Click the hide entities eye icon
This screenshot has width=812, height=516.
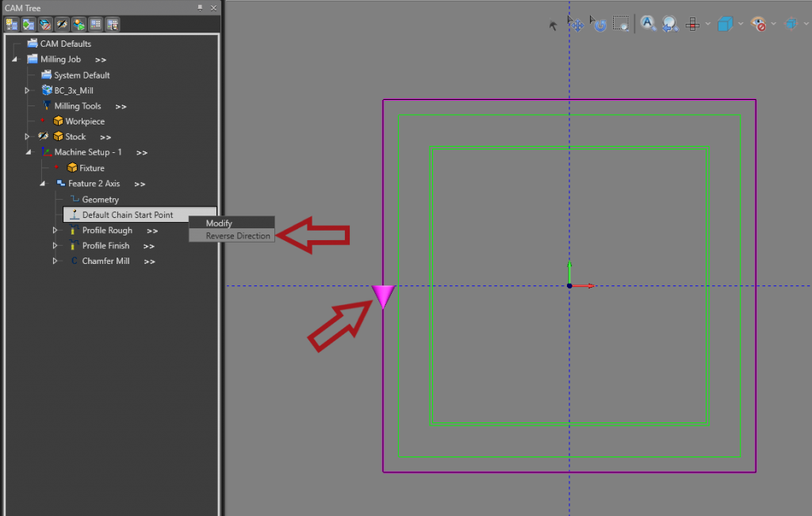pos(759,23)
